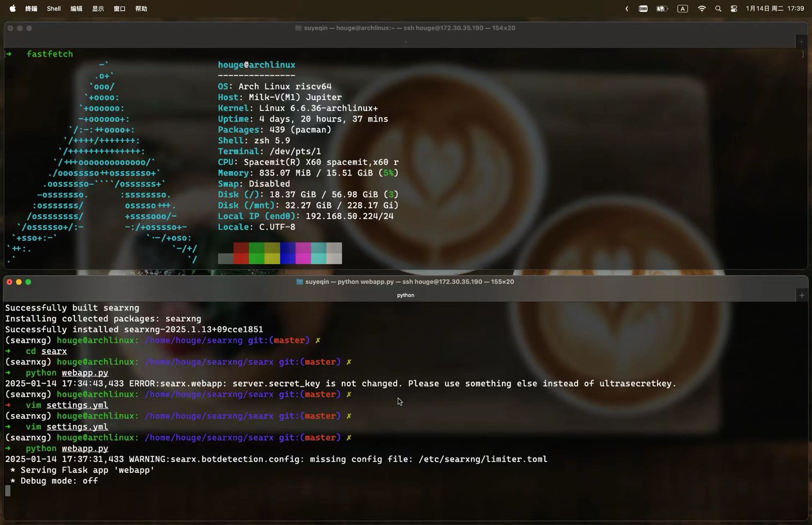Image resolution: width=812 pixels, height=525 pixels.
Task: Open the 终端 application menu
Action: (x=31, y=9)
